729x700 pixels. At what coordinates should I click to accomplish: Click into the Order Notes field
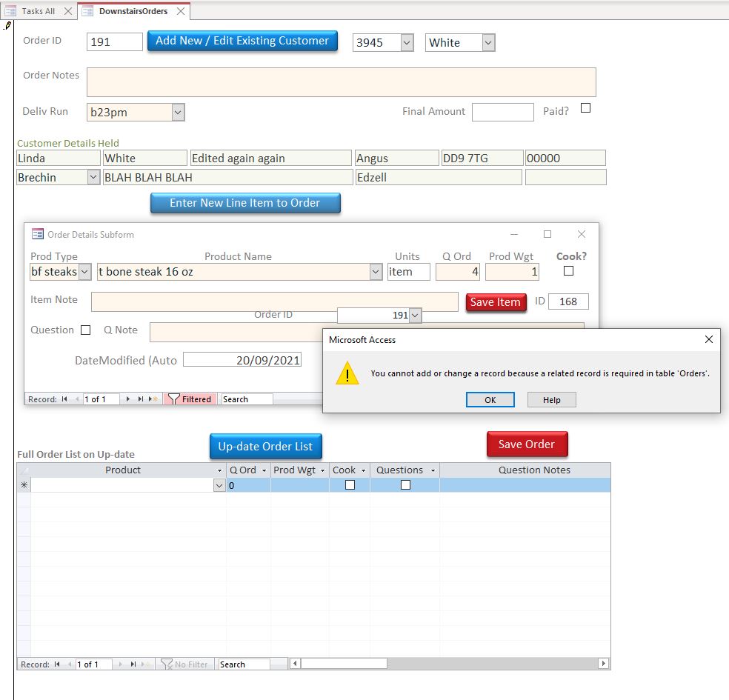(x=342, y=82)
